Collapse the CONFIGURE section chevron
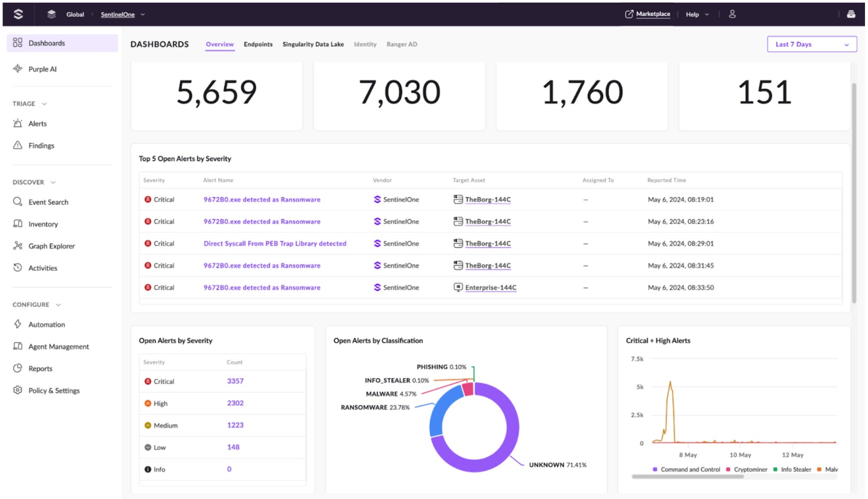 click(x=58, y=305)
